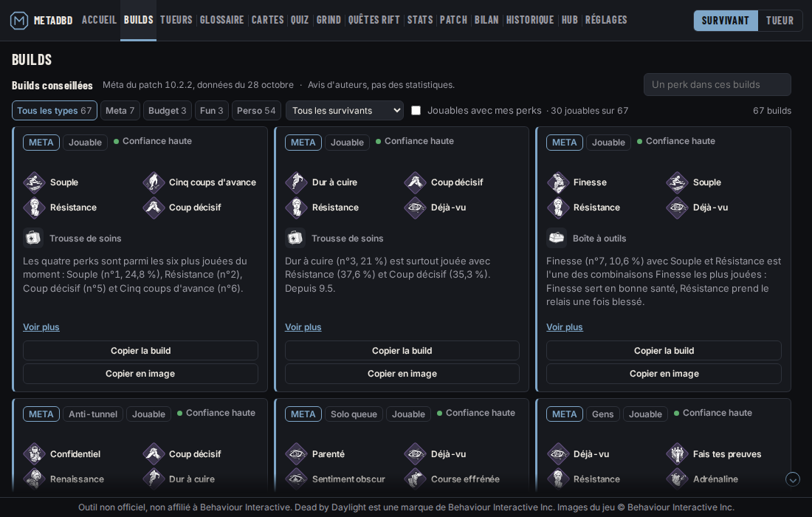This screenshot has width=812, height=517.
Task: Click the Parenté perk icon
Action: coord(296,454)
